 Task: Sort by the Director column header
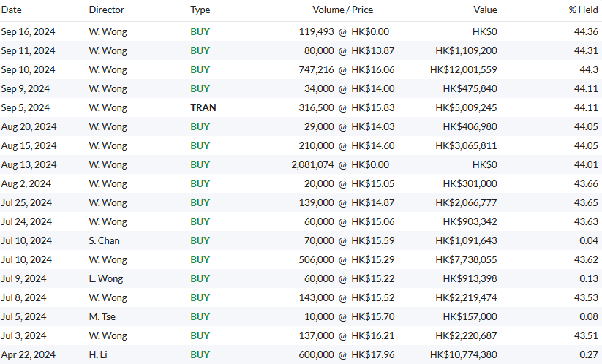tap(106, 10)
